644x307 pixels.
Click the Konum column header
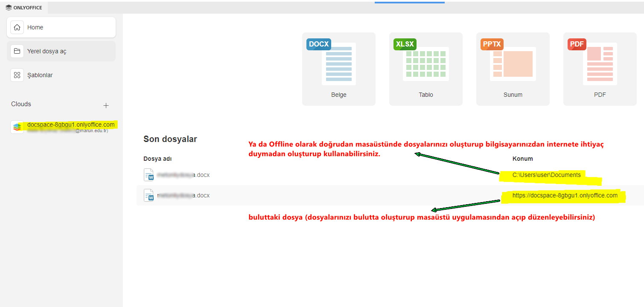522,159
